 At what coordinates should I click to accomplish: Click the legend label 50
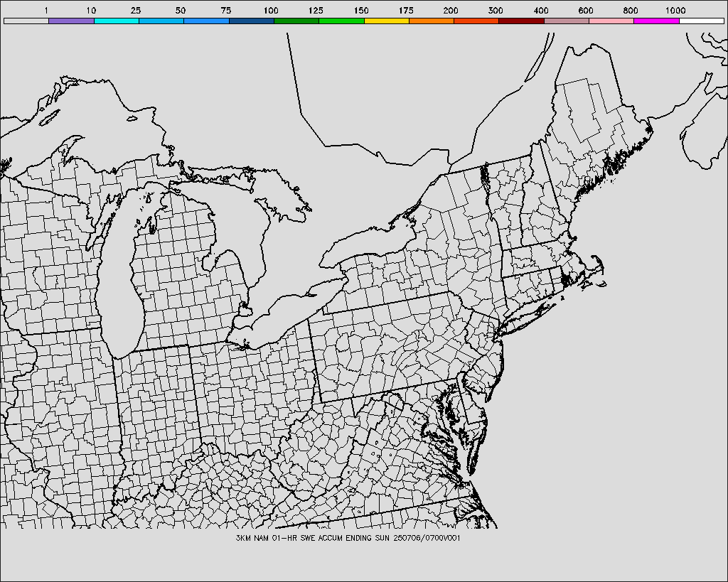pyautogui.click(x=181, y=10)
